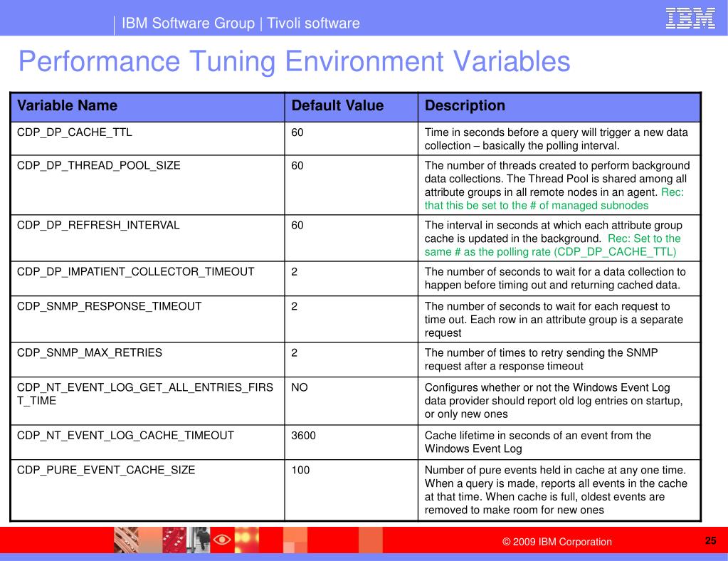Viewport: 728px width, 561px height.
Task: Click the 'Performance Tuning Environment Variables' title
Action: pos(295,61)
